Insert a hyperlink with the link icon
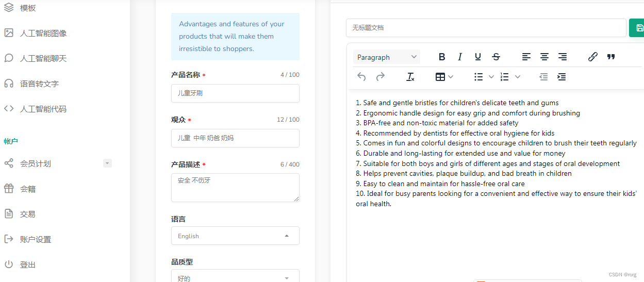Viewport: 644px width, 282px height. (x=593, y=57)
